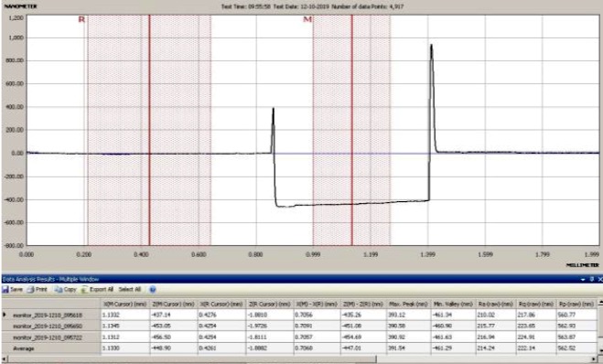Screen dimensions: 603x364
Task: Click the Ra (raw) (nm) column header
Action: (496, 304)
